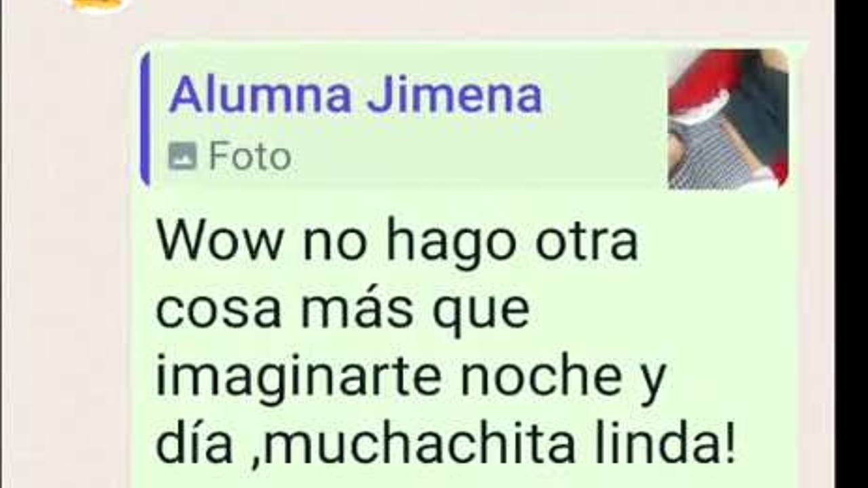Click the photo icon beside Foto
This screenshot has height=488, width=868.
point(182,157)
